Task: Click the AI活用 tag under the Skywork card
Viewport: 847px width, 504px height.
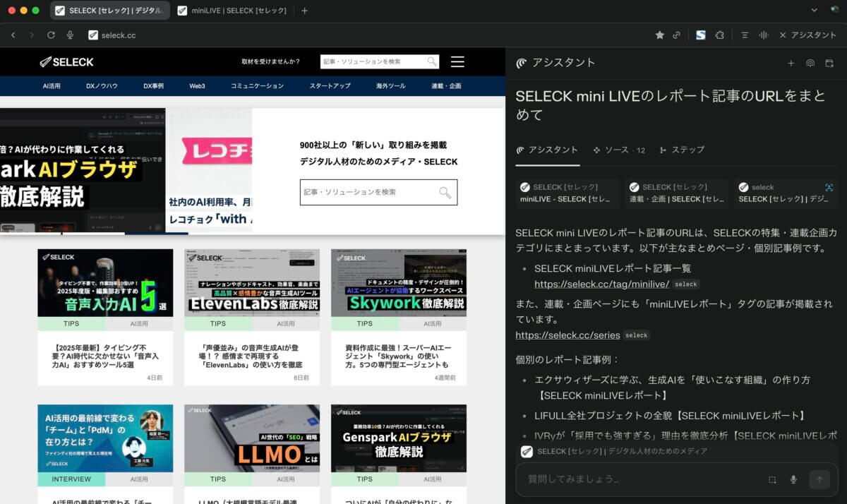Action: (433, 324)
